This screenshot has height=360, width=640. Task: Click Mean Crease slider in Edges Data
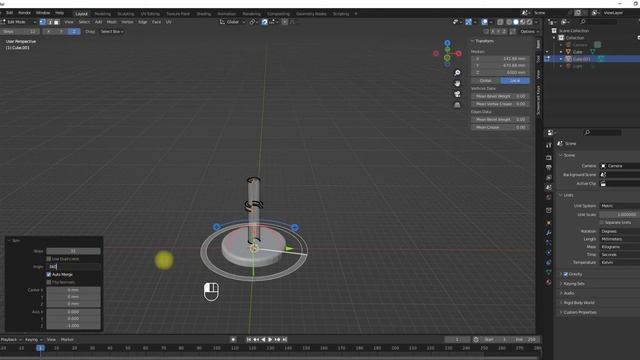[x=500, y=127]
